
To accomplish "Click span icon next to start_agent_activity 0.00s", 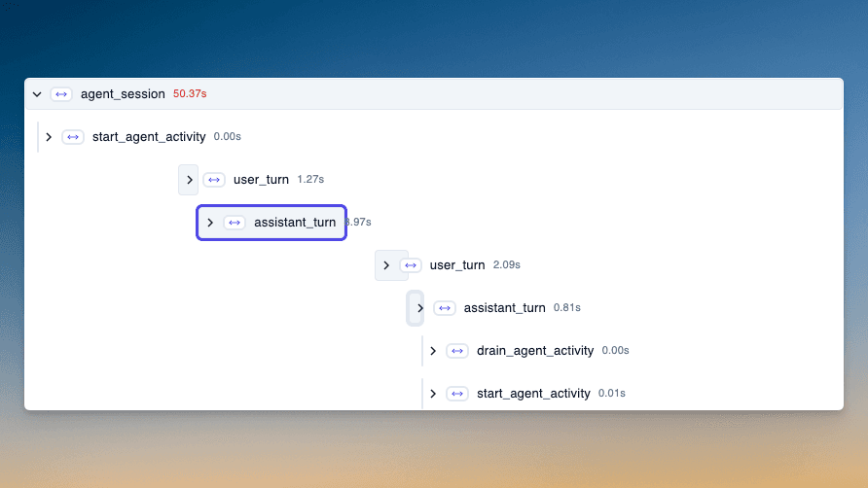I will (73, 137).
